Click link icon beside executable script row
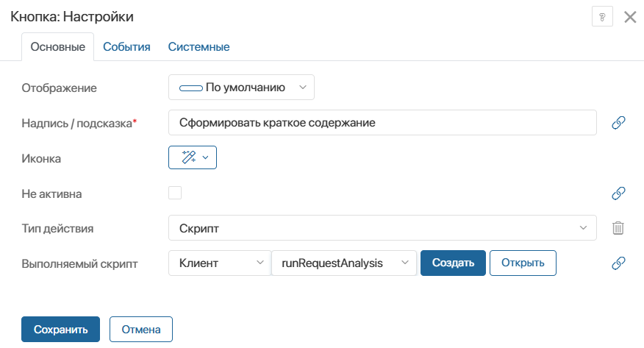This screenshot has width=644, height=348. 618,263
